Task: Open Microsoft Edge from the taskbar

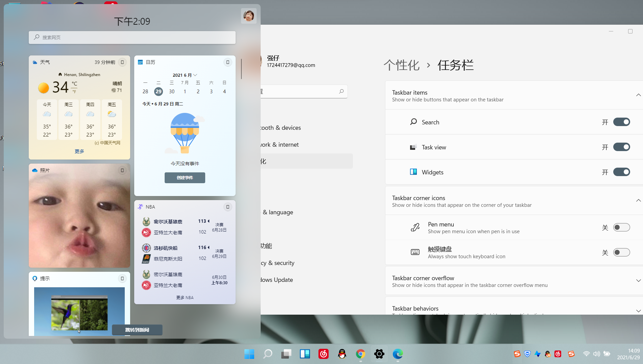Action: point(398,354)
